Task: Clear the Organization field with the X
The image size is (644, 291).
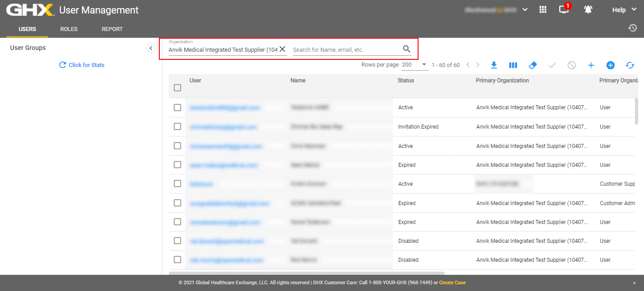Action: (x=283, y=49)
